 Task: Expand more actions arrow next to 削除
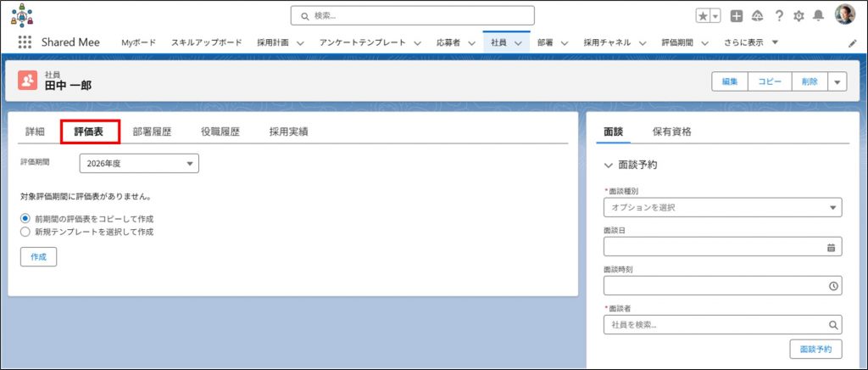click(837, 81)
